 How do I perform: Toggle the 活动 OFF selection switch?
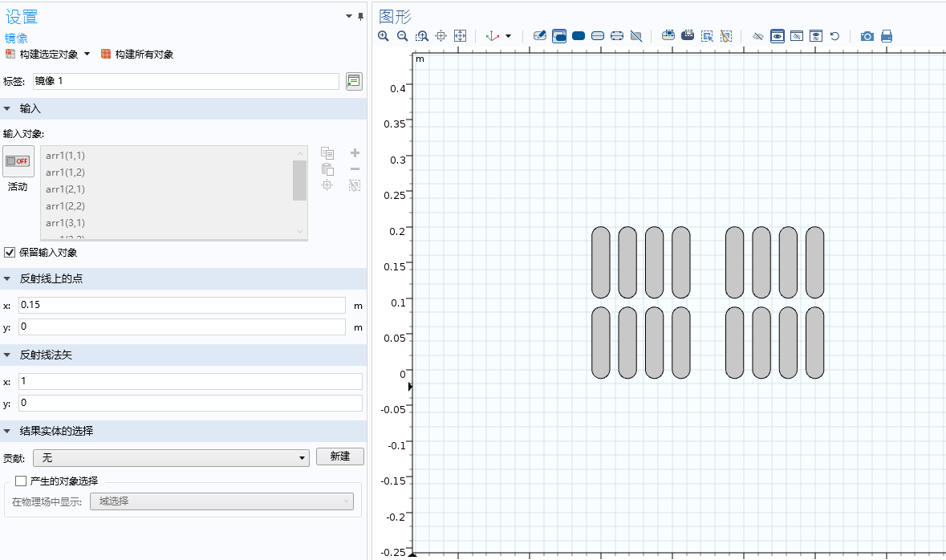(x=18, y=161)
